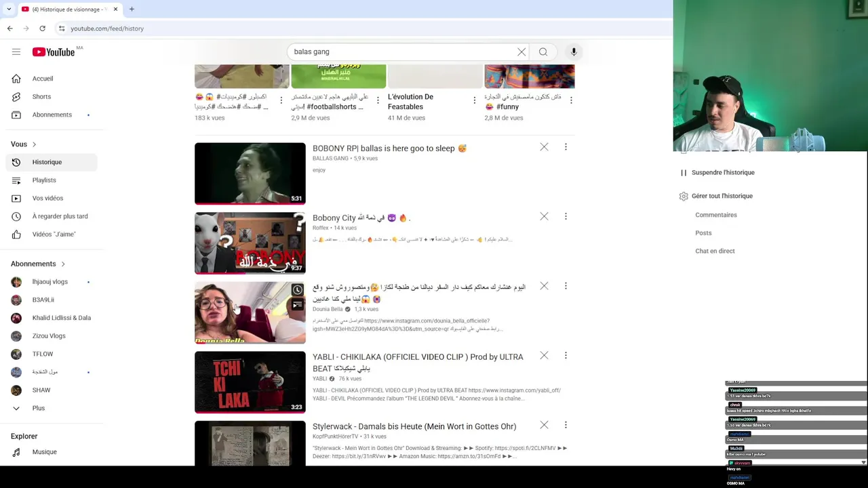This screenshot has width=868, height=488.
Task: Open more options for BOBONY RP video
Action: 566,147
